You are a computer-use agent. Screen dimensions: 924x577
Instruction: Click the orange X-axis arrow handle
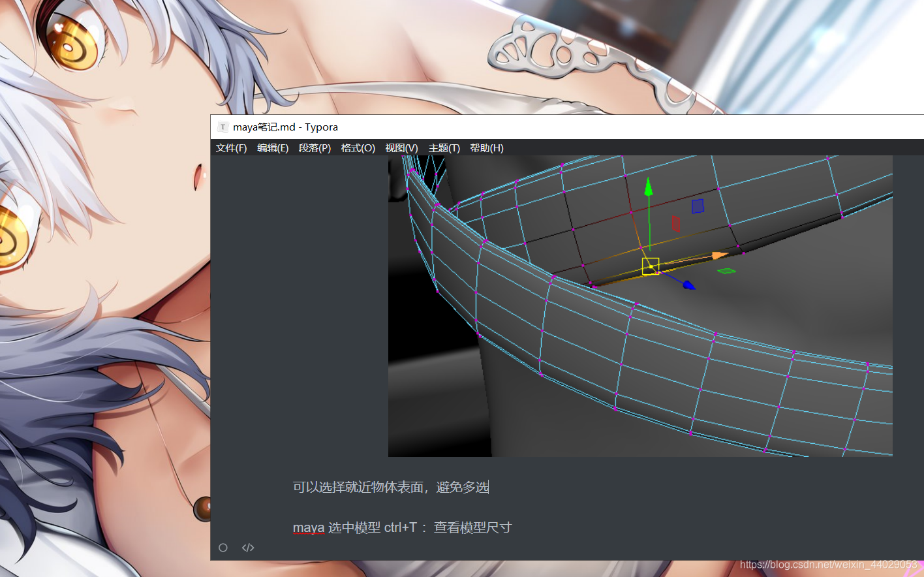pyautogui.click(x=719, y=255)
